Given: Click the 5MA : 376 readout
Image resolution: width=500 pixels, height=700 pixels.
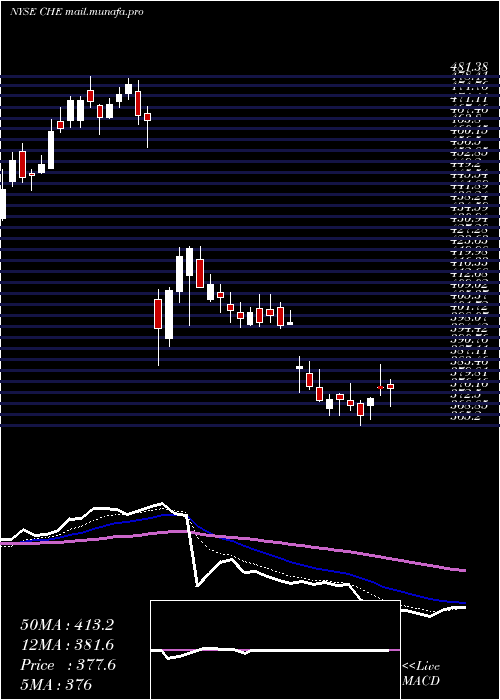Looking at the screenshot, I should (56, 685).
